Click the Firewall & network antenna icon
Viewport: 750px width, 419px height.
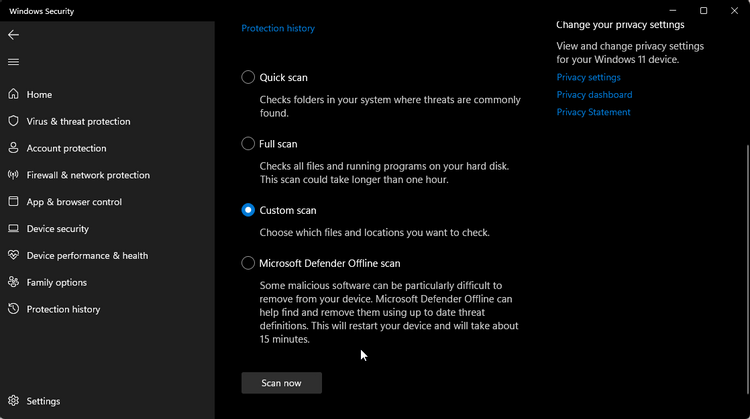13,175
